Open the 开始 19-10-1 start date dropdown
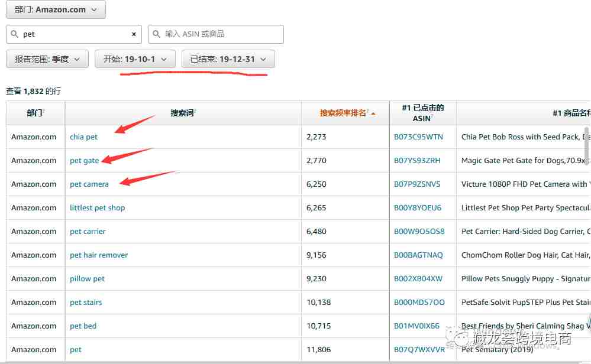The height and width of the screenshot is (364, 591). [x=135, y=59]
